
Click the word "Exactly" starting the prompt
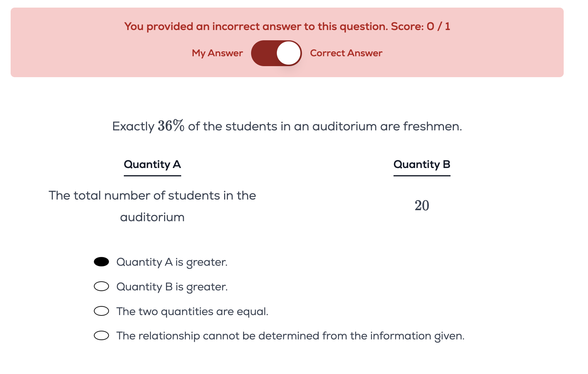(x=133, y=126)
